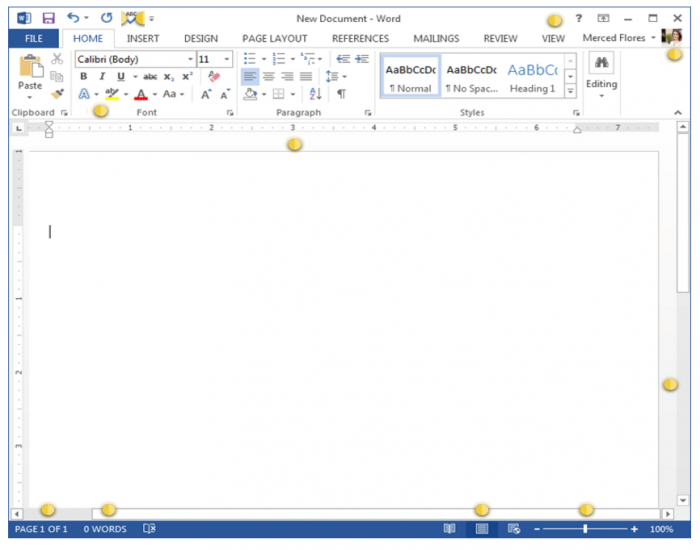Click the Line Spacing icon
This screenshot has width=700, height=550.
pyautogui.click(x=332, y=76)
